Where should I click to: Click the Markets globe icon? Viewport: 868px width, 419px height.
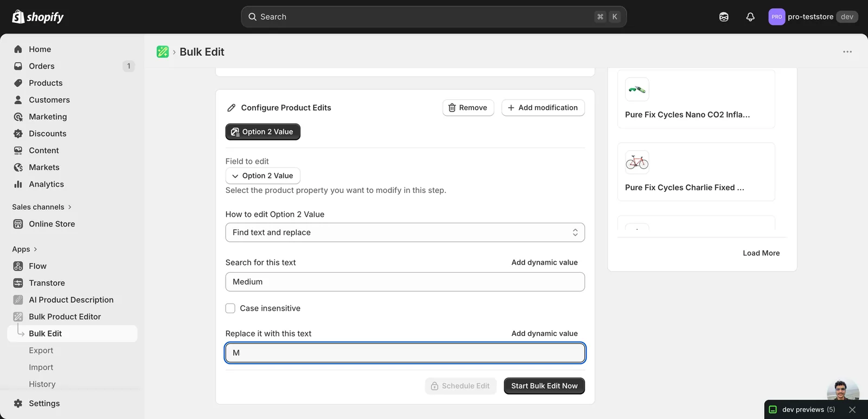[18, 167]
